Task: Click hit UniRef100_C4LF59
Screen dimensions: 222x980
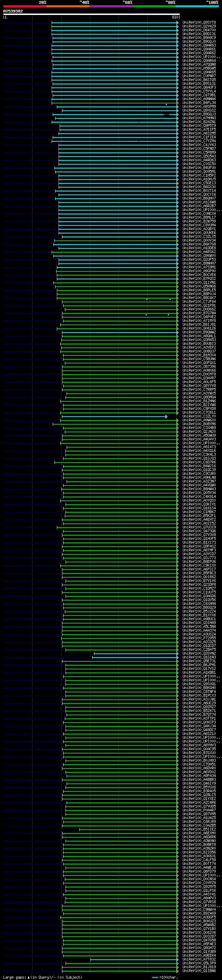Action: [199, 860]
